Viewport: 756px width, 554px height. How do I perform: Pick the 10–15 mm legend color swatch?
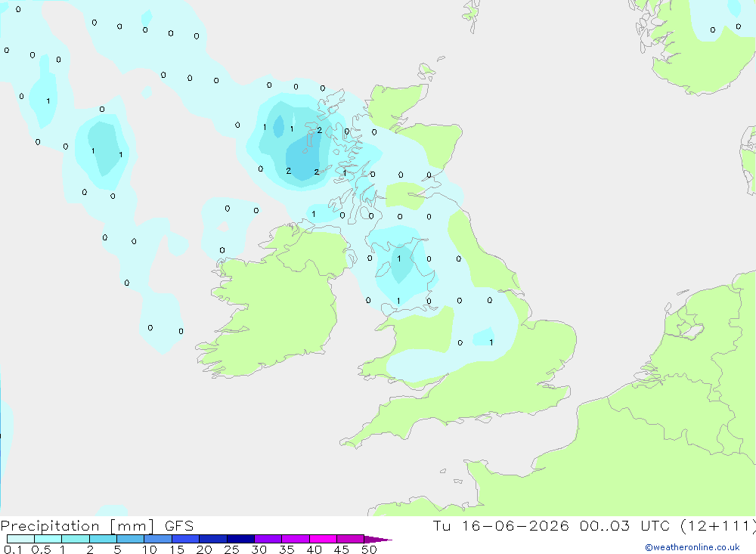click(x=158, y=539)
